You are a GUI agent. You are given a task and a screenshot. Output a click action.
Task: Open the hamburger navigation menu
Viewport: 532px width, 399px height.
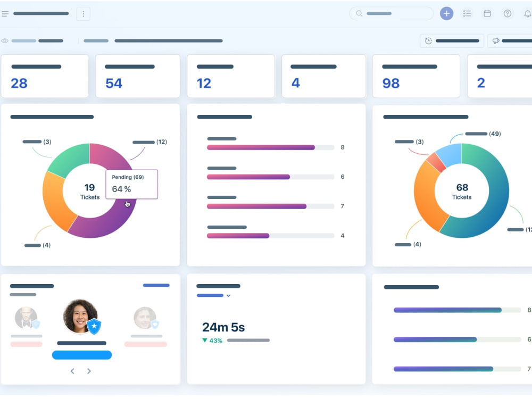click(x=5, y=14)
